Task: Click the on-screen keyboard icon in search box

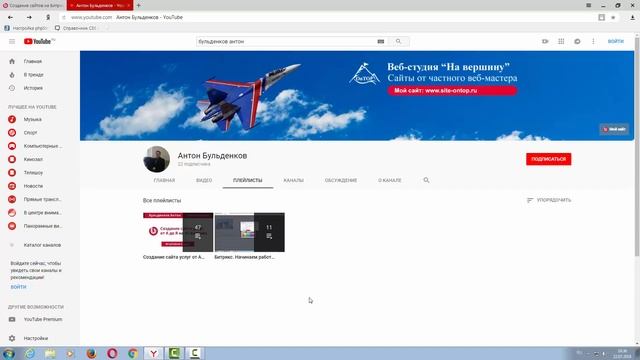Action: click(380, 41)
